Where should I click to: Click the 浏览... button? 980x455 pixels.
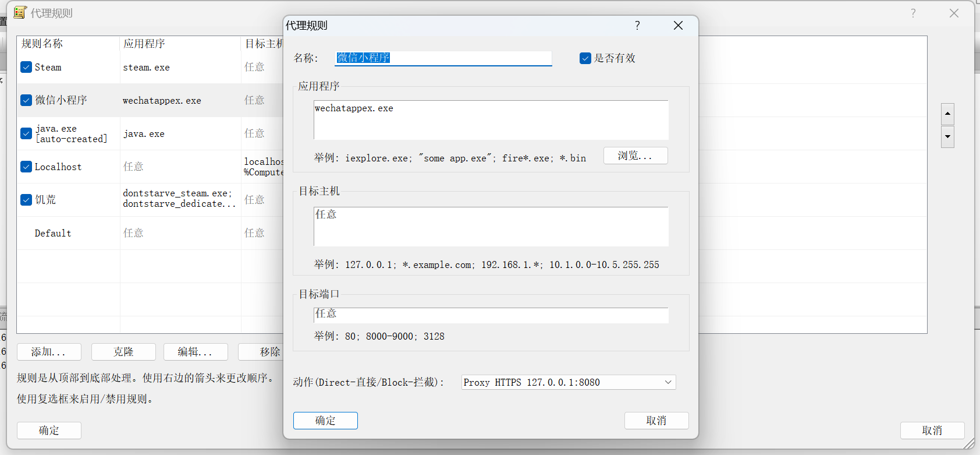point(635,156)
